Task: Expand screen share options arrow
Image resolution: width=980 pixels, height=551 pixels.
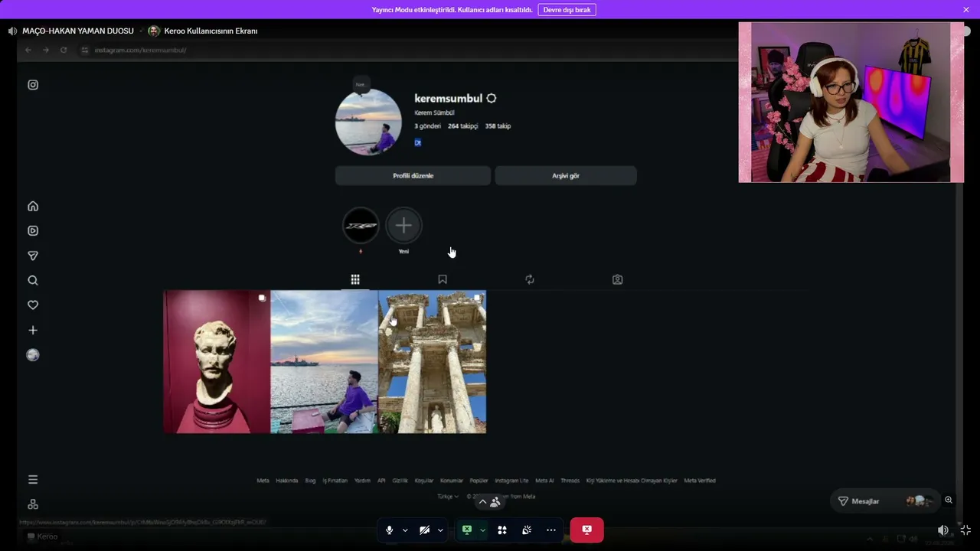Action: click(482, 530)
